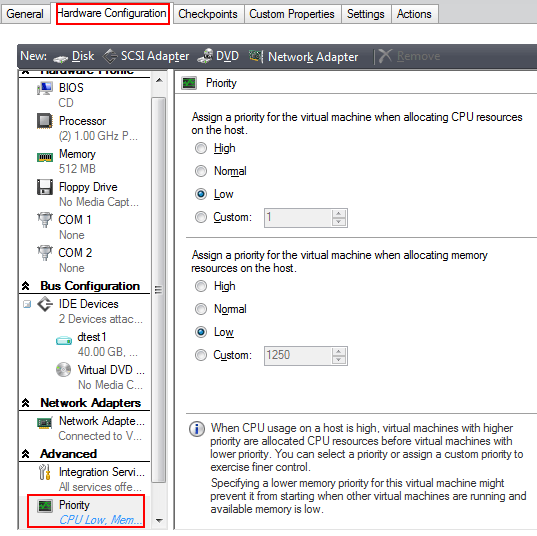Collapse the Bus Configuration section

26,286
